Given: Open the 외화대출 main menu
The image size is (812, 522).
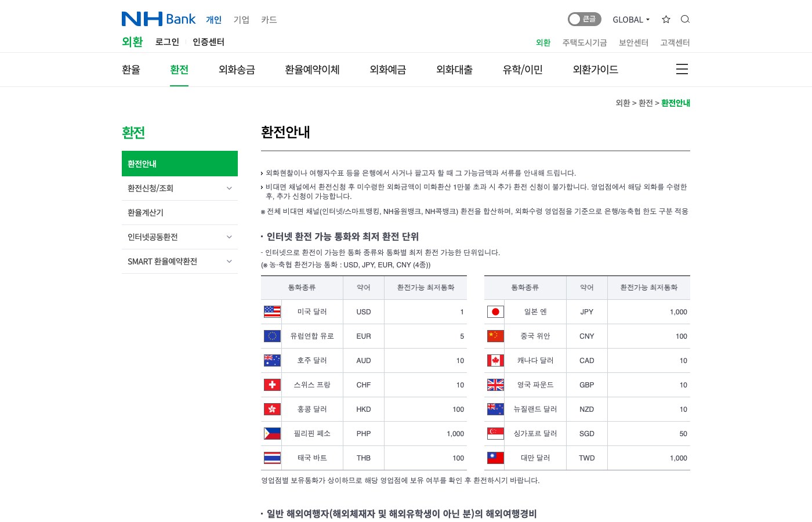Looking at the screenshot, I should (454, 70).
